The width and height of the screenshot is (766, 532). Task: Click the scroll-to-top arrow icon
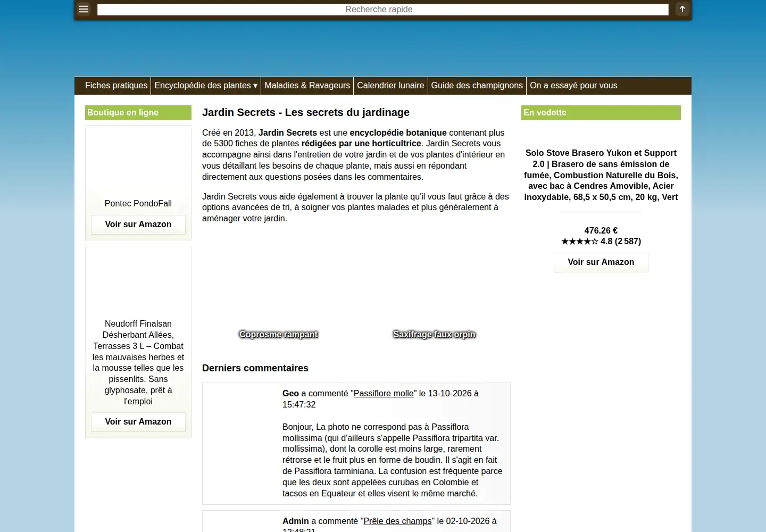682,9
